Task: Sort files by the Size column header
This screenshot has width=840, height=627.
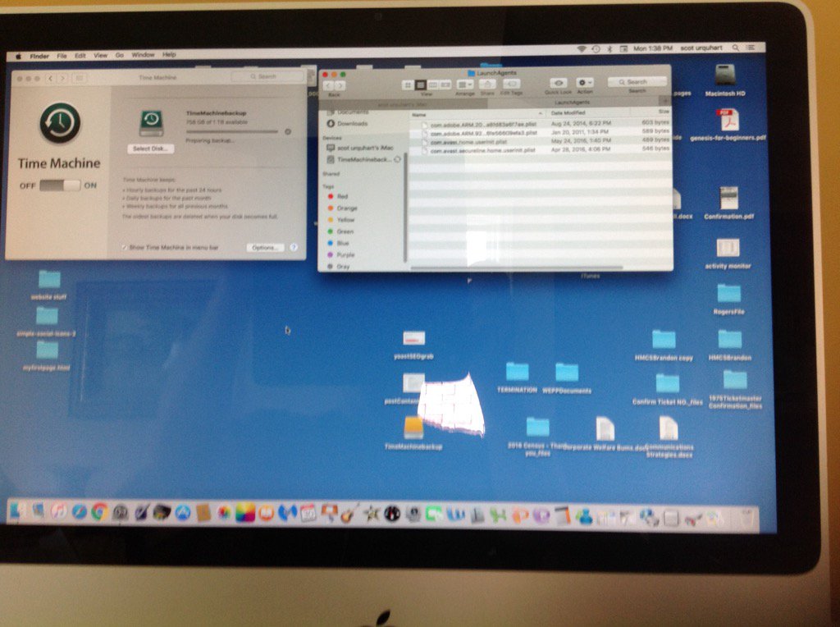Action: tap(652, 112)
